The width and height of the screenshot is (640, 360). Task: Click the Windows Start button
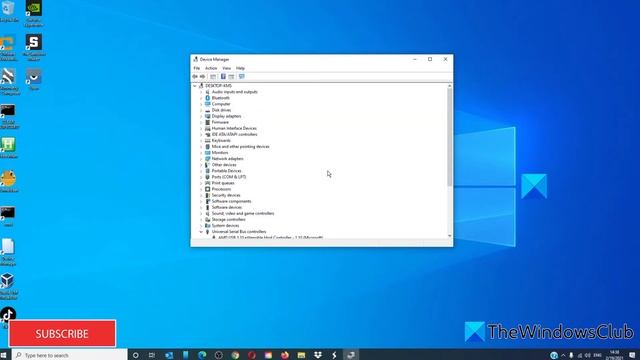click(4, 355)
